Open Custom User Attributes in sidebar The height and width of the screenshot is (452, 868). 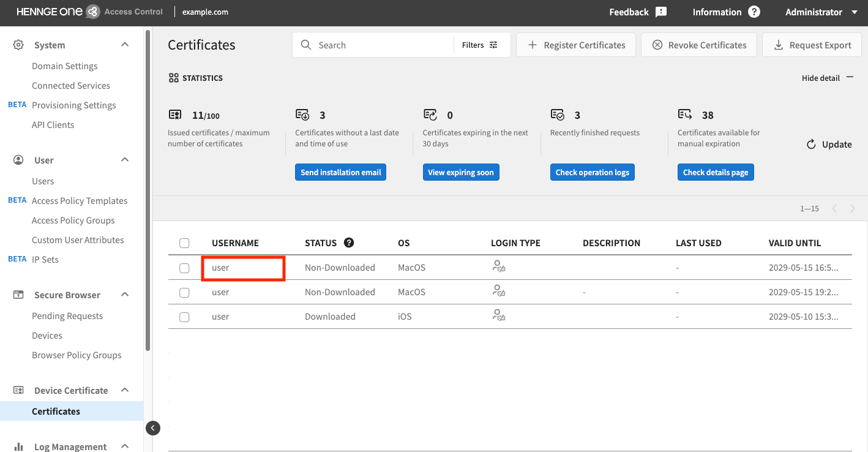point(78,240)
